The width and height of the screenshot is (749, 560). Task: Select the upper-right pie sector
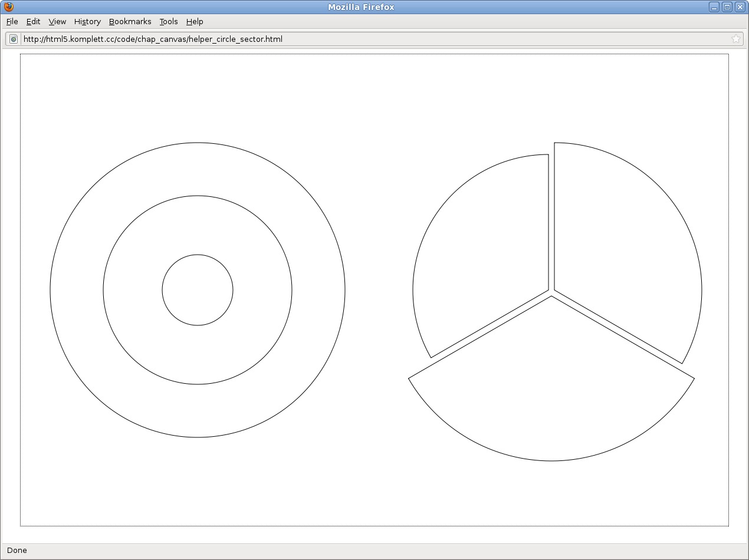(625, 248)
